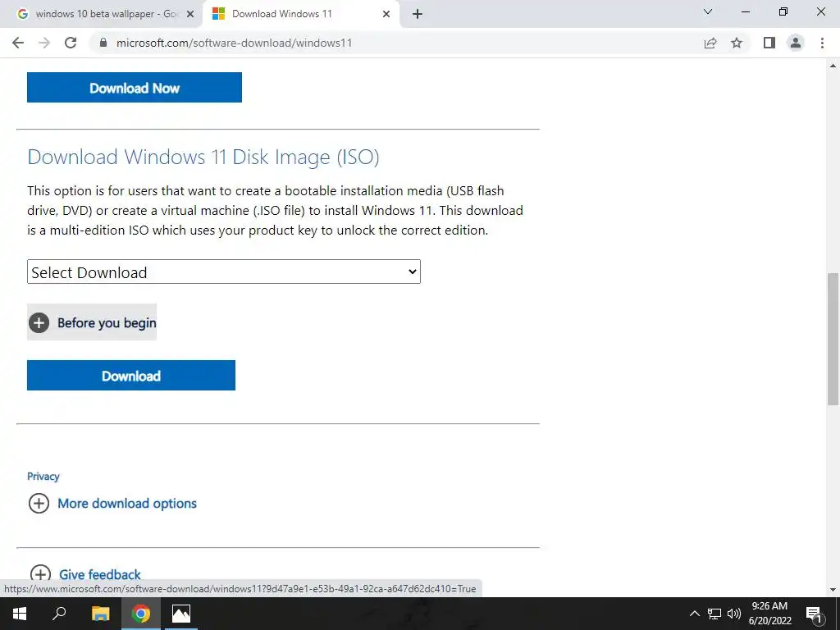840x630 pixels.
Task: Open taskbar search
Action: 59,614
